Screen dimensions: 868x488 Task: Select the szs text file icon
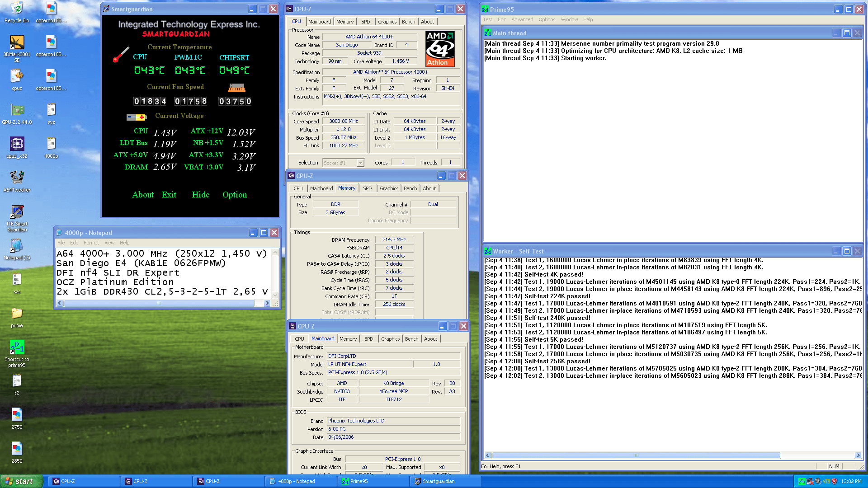point(17,283)
